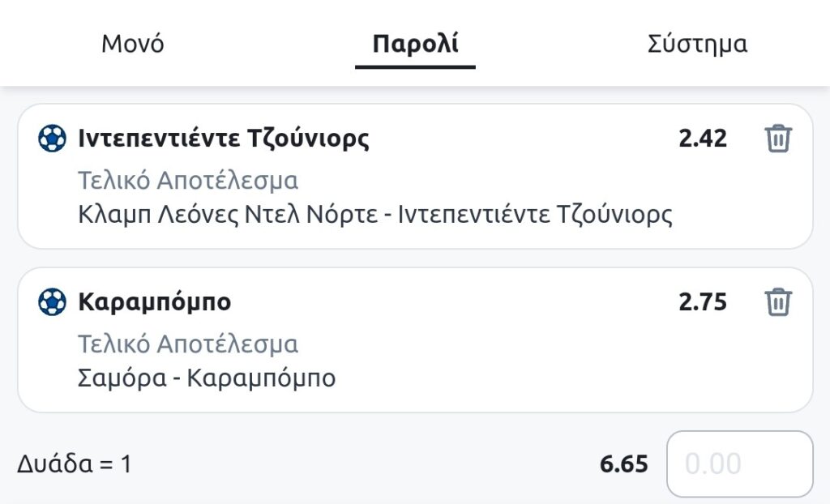This screenshot has width=830, height=504.
Task: Switch to the Μονό tab
Action: (132, 44)
